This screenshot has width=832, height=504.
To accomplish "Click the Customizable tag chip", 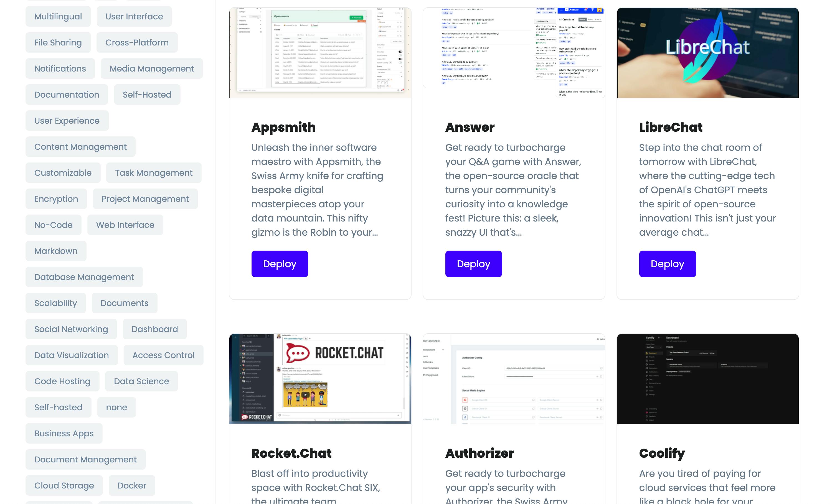I will pyautogui.click(x=63, y=173).
